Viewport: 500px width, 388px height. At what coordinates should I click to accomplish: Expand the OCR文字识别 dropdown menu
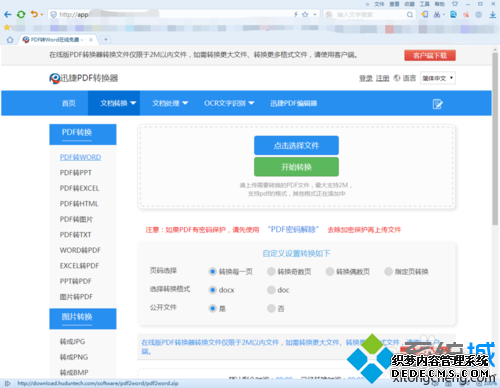click(229, 103)
